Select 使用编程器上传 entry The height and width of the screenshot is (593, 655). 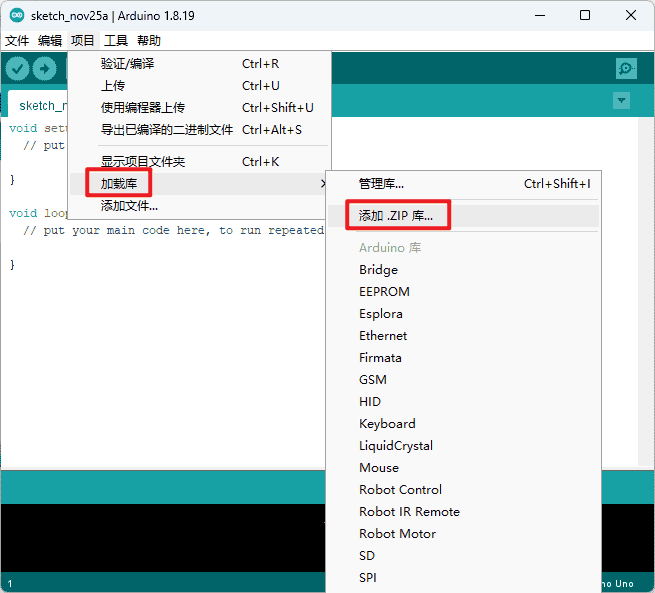click(x=200, y=108)
